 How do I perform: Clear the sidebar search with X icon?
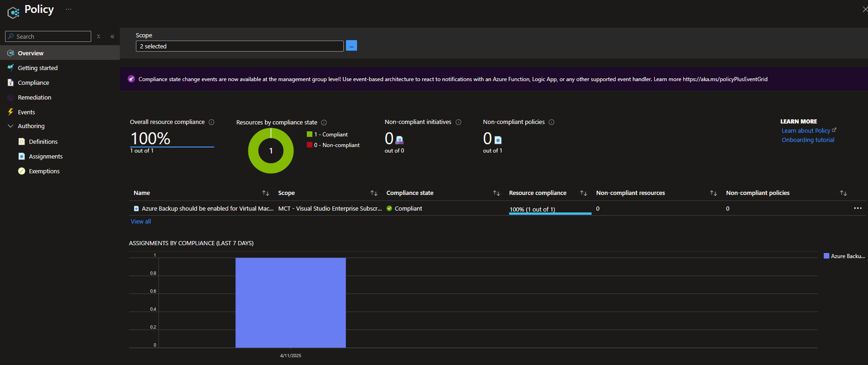[x=99, y=36]
